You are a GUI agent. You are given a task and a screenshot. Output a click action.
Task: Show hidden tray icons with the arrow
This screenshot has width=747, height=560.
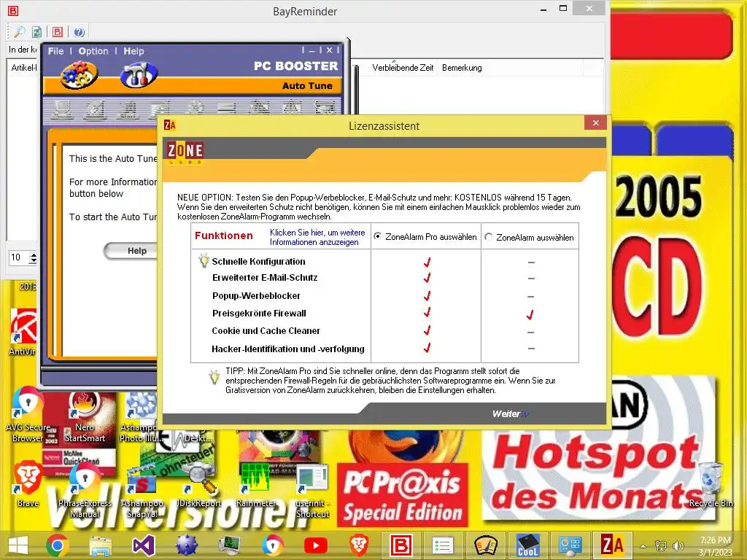pyautogui.click(x=643, y=546)
